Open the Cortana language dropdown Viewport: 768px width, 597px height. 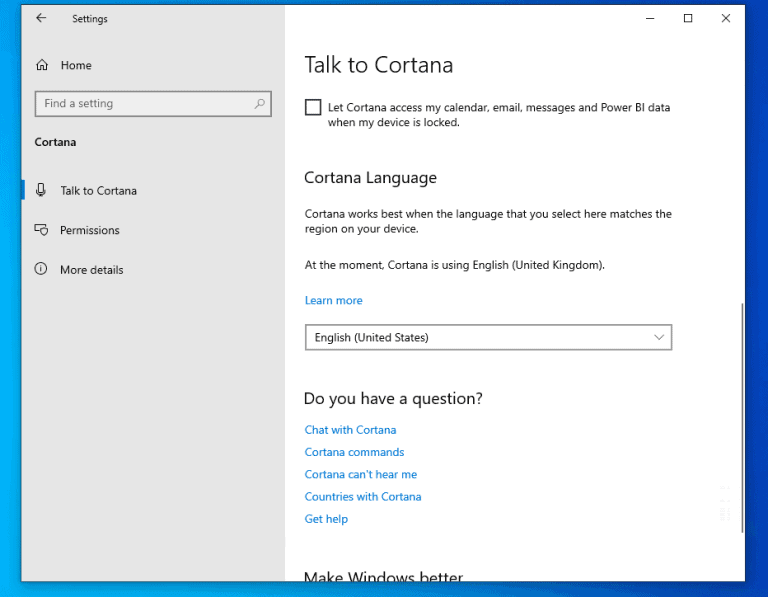click(x=488, y=337)
